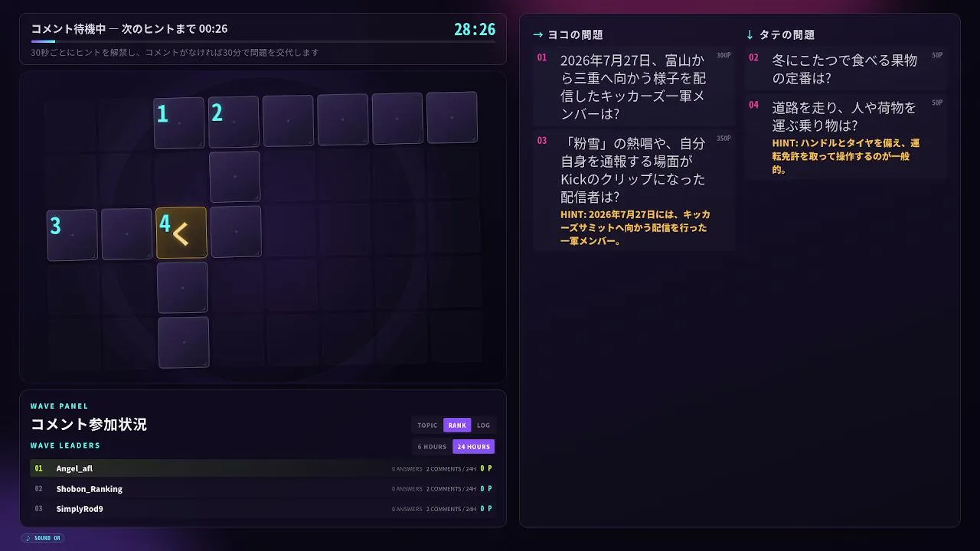Image resolution: width=980 pixels, height=551 pixels.
Task: Open the LOG tab
Action: [x=483, y=425]
